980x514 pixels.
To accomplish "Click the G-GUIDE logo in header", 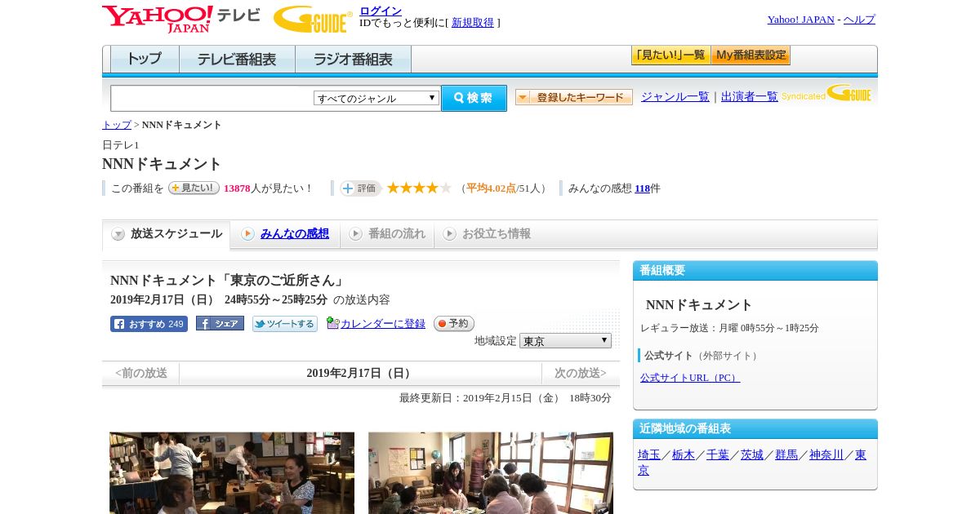I will click(x=313, y=20).
